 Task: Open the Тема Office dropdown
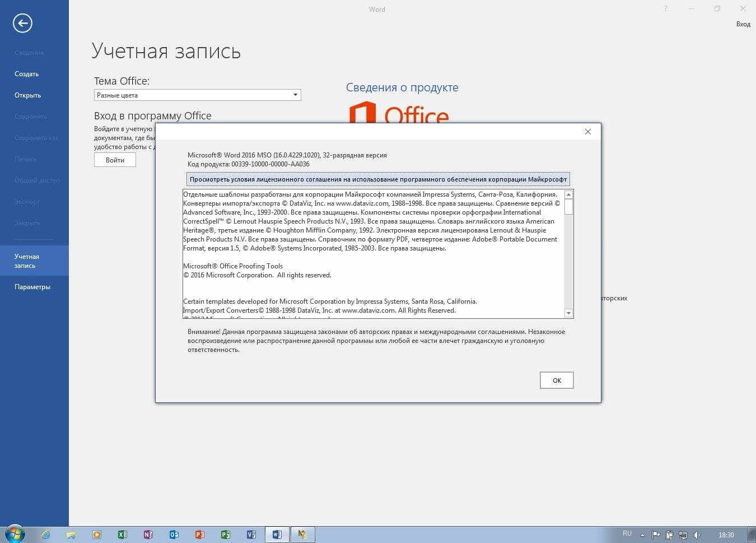197,95
